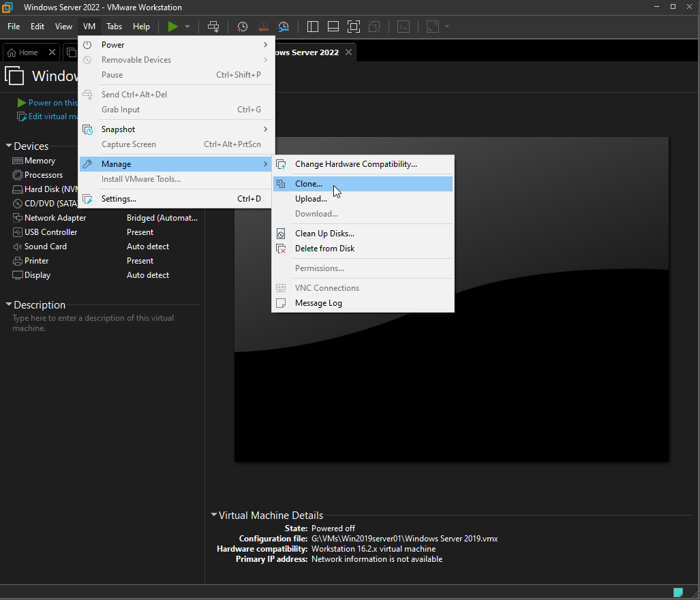Take a snapshot using toolbar clock icon
The height and width of the screenshot is (600, 700).
click(242, 27)
